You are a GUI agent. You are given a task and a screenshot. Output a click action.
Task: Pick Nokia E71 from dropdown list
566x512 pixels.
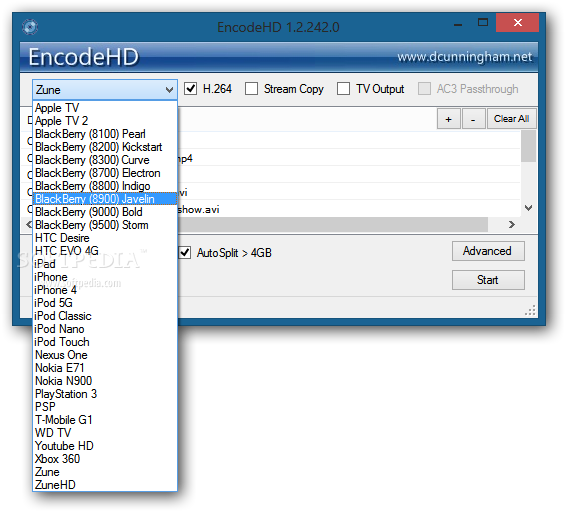(x=105, y=368)
